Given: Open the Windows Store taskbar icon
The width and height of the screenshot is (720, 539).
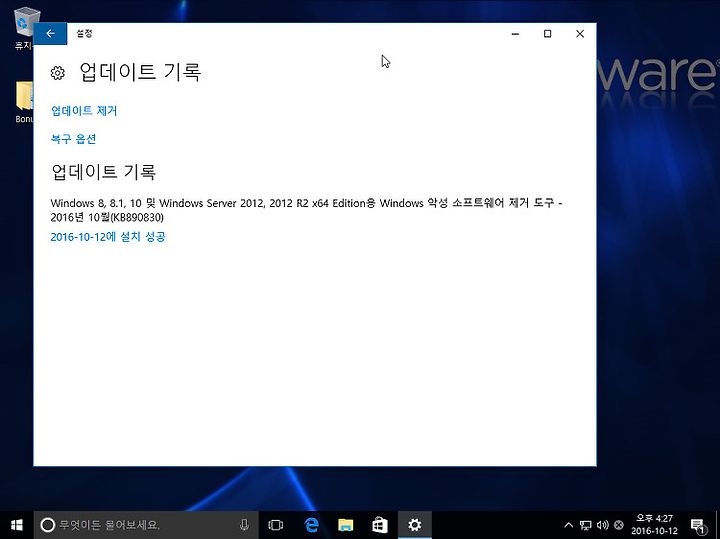Looking at the screenshot, I should (x=380, y=525).
